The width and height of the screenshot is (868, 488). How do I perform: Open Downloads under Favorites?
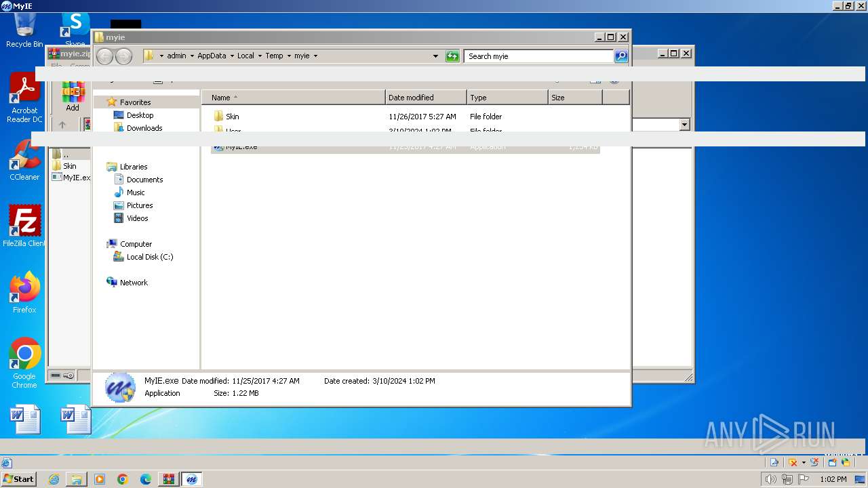pos(144,128)
